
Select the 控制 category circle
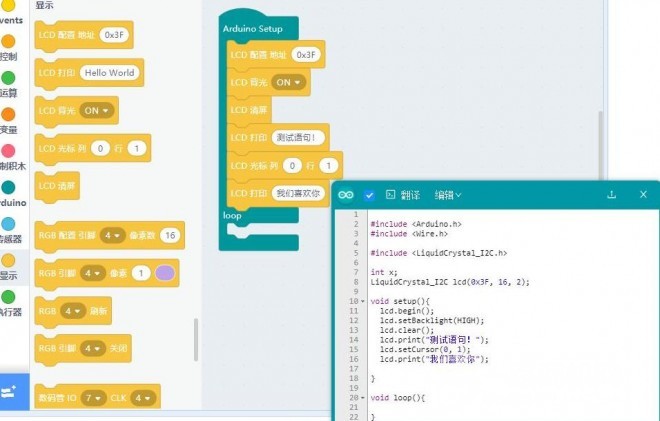coord(8,42)
